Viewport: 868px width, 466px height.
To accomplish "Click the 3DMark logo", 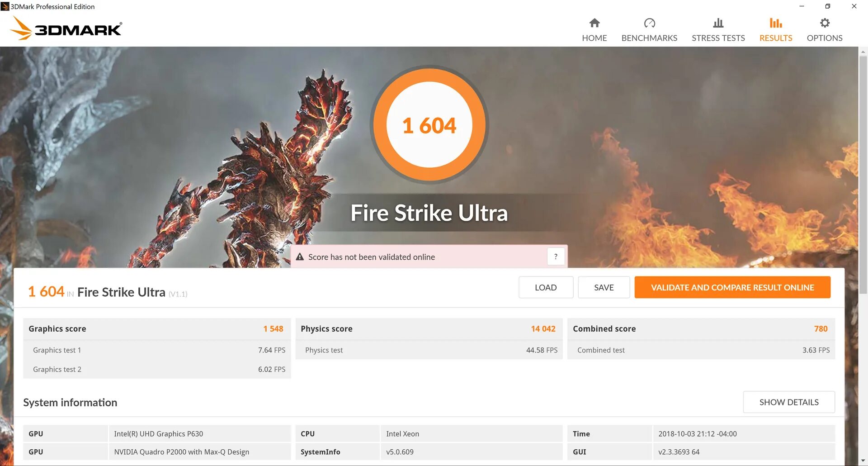I will 66,28.
